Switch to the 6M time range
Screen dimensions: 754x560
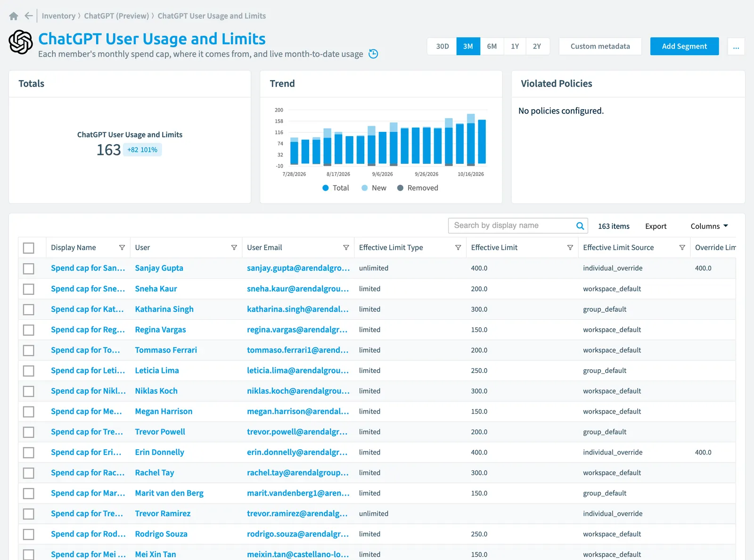coord(492,46)
